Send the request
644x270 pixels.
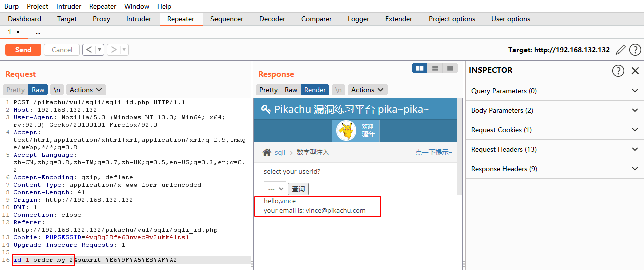coord(23,50)
